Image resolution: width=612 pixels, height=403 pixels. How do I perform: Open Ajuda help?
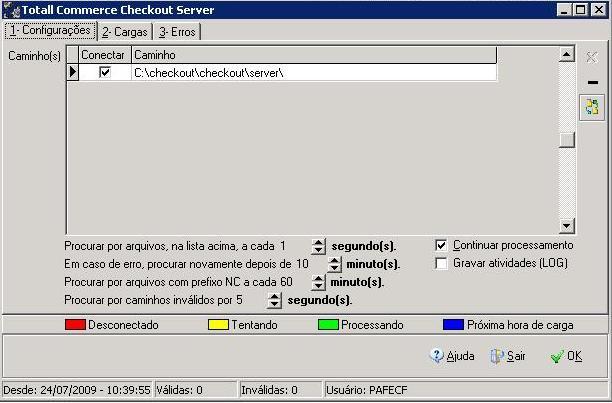click(452, 356)
